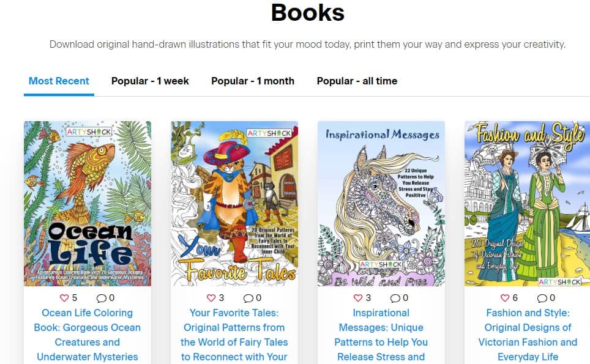Follow the Your Favorite Tales title link
The height and width of the screenshot is (364, 590).
click(234, 335)
